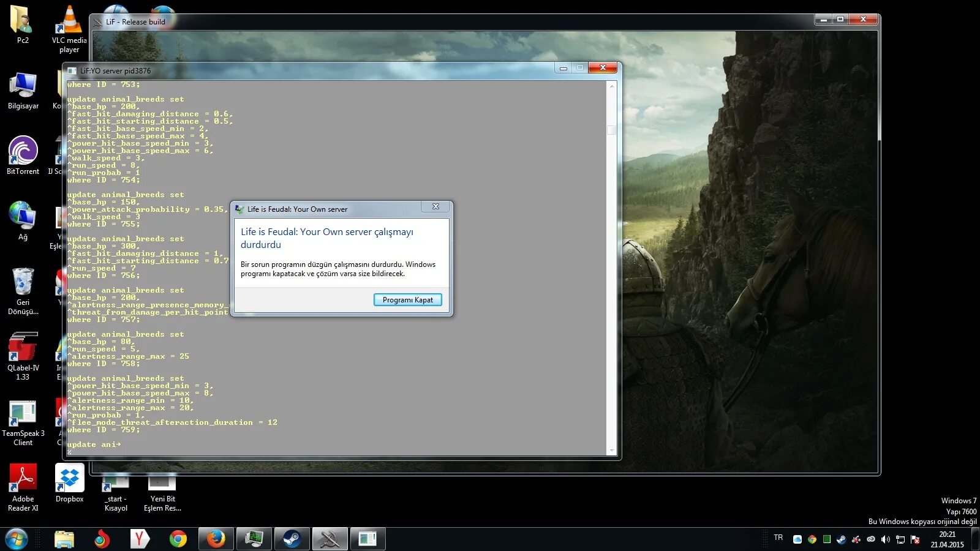This screenshot has height=551, width=980.
Task: Click the LiF:YO server console scrollbar thumb
Action: click(611, 130)
